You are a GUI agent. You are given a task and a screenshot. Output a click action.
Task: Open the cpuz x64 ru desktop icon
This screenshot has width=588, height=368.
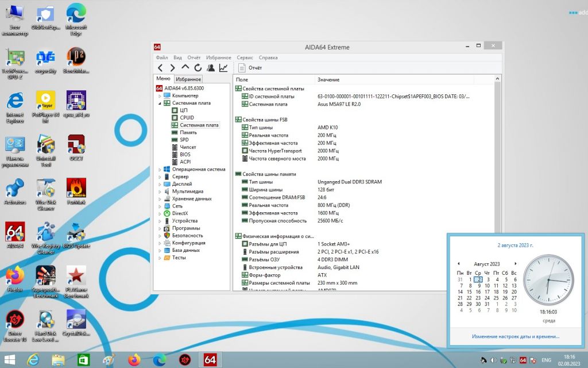click(76, 105)
